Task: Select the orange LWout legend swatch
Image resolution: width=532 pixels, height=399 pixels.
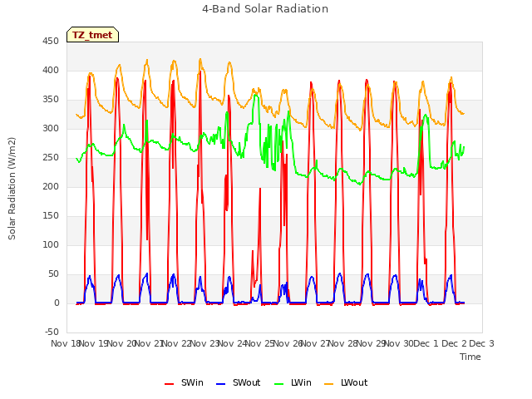Action: (x=329, y=384)
